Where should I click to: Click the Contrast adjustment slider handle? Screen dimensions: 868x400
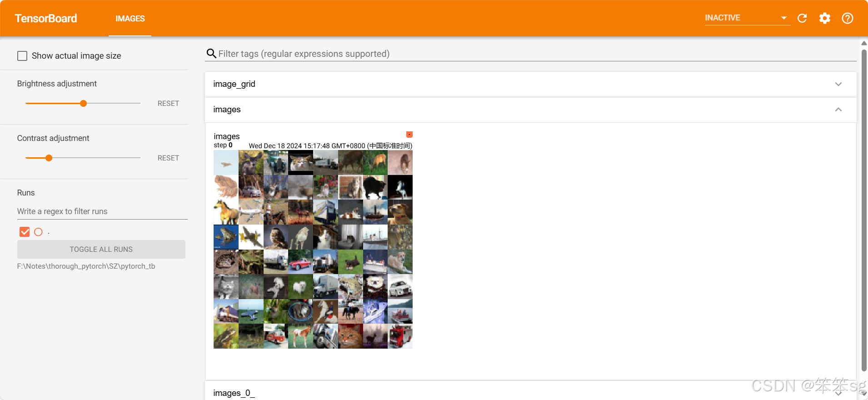(49, 158)
